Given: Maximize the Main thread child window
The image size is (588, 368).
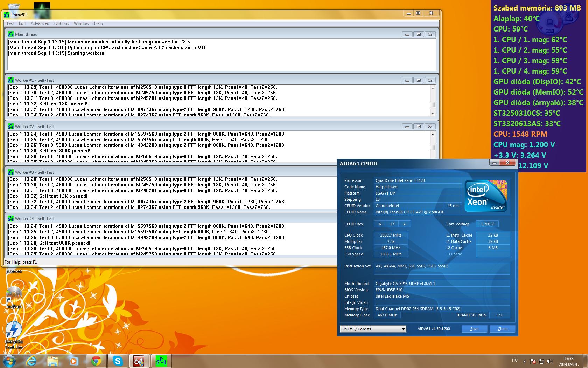Looking at the screenshot, I should [419, 34].
